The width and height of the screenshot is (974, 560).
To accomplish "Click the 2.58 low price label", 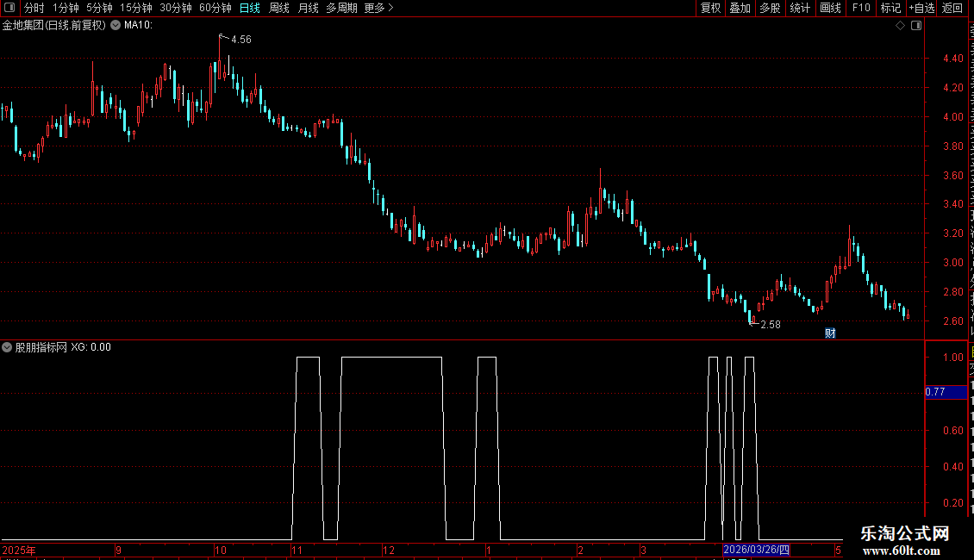I will [771, 325].
